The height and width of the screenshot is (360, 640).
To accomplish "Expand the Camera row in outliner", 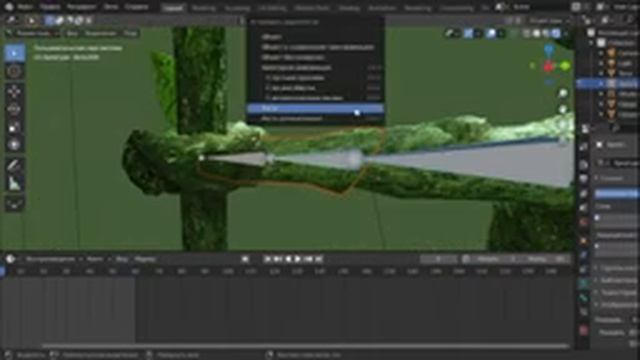I will click(x=601, y=53).
